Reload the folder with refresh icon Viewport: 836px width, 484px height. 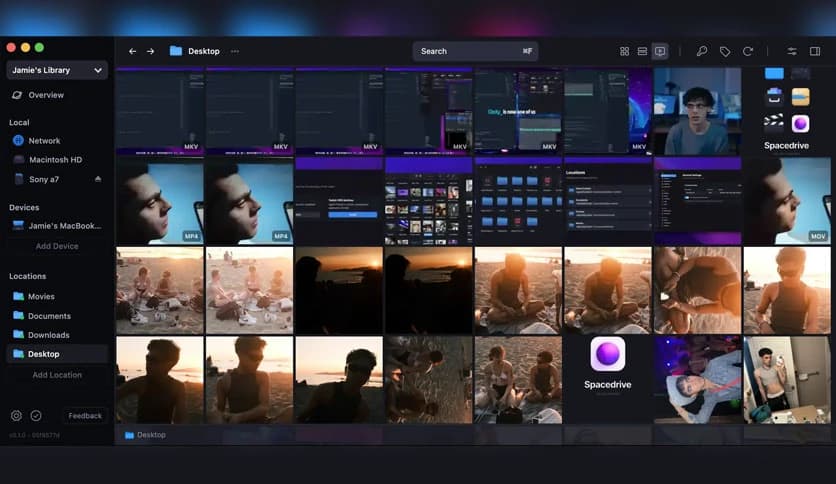pos(747,51)
